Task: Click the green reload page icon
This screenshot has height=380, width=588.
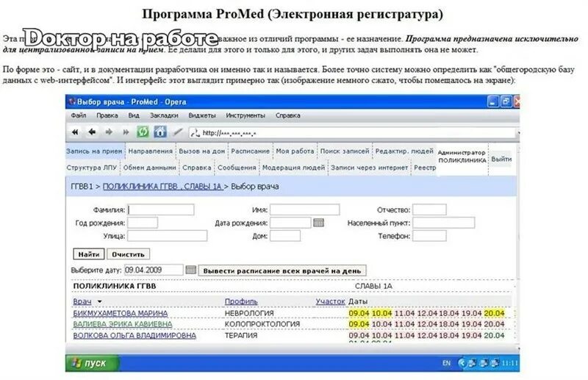Action: click(143, 132)
